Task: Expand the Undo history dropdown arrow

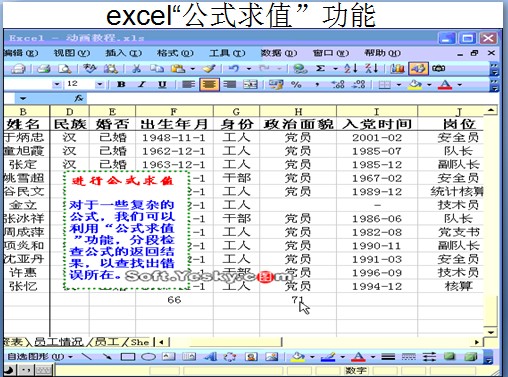Action: point(249,69)
